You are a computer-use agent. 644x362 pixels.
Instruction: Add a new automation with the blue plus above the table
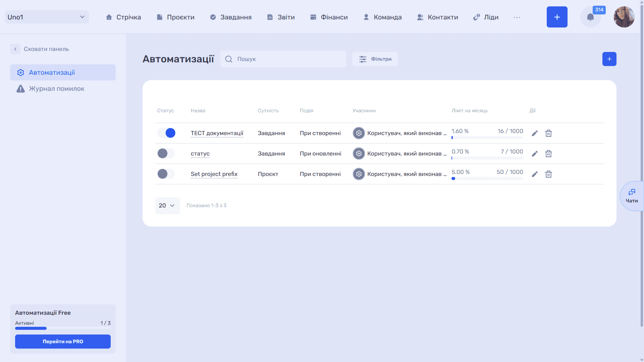point(609,59)
